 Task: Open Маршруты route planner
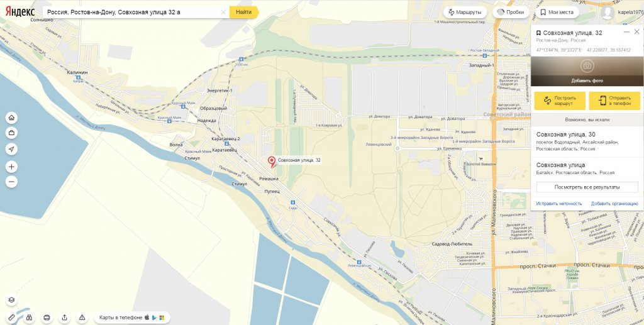click(465, 13)
